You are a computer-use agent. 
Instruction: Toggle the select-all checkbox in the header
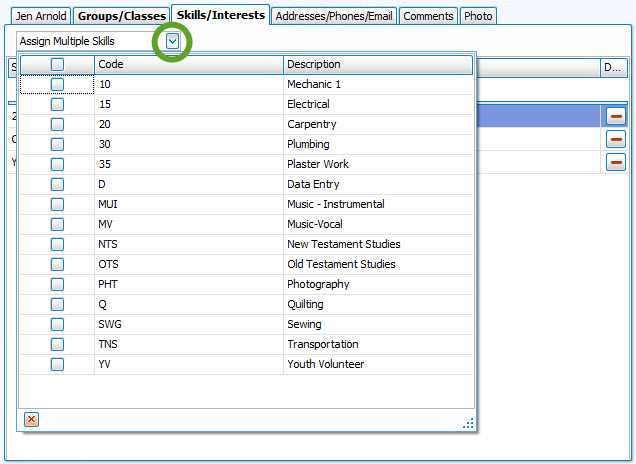[57, 65]
